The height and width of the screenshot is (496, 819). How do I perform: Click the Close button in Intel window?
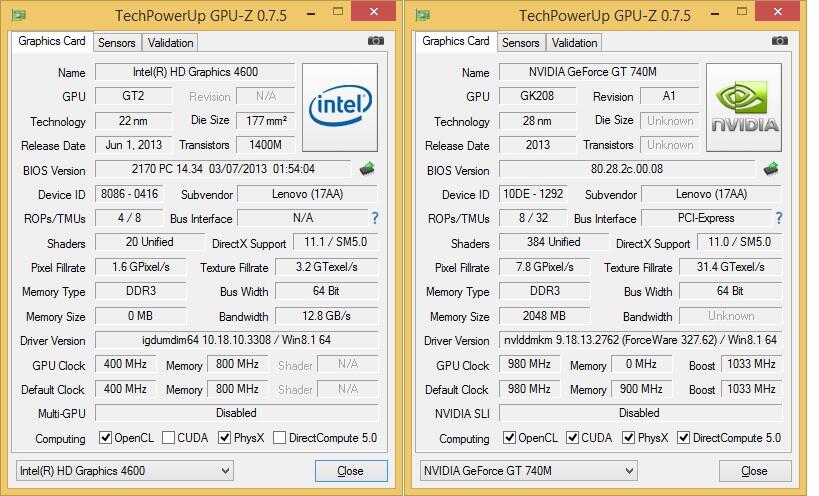click(351, 471)
